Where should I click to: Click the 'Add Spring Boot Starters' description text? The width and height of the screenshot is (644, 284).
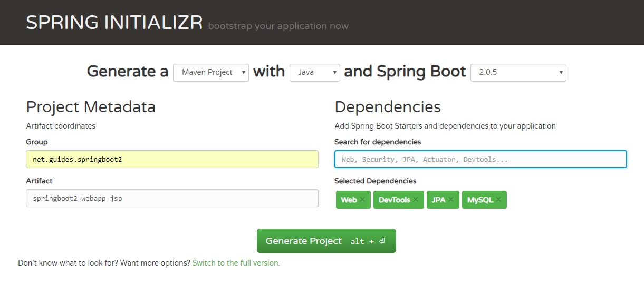coord(445,126)
